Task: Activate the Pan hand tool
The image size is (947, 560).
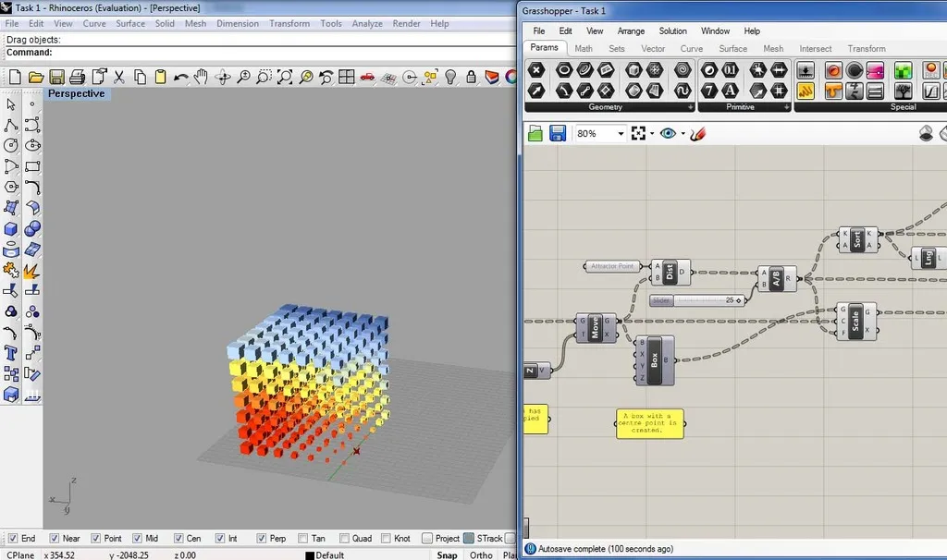Action: click(x=201, y=77)
